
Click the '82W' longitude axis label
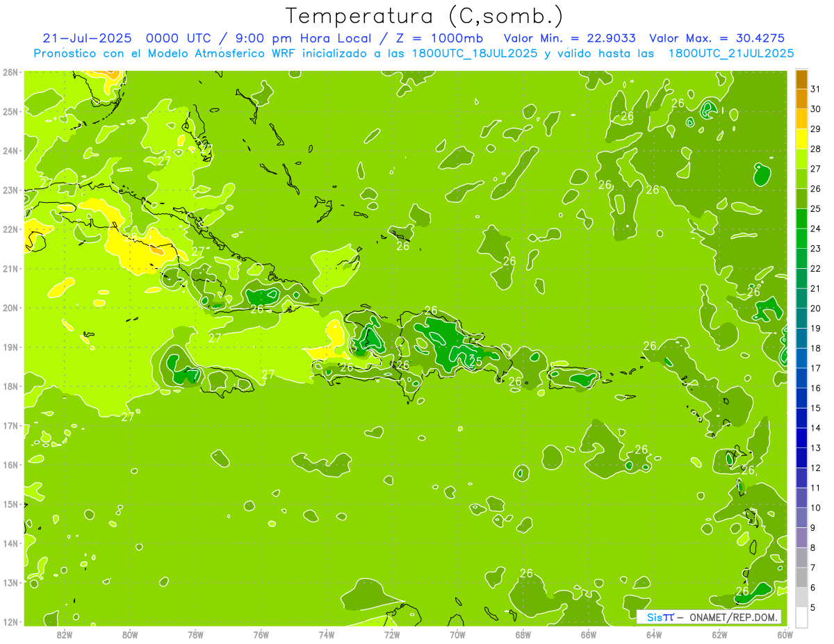pos(65,634)
